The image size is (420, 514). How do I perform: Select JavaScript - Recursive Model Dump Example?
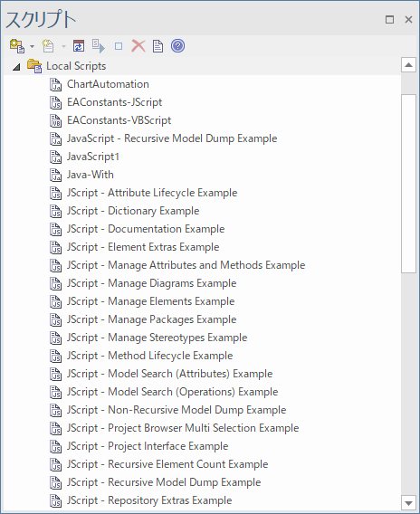point(172,138)
